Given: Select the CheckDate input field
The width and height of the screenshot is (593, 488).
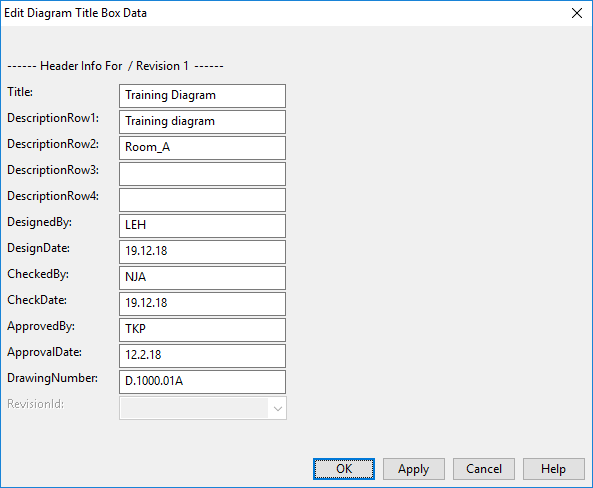Looking at the screenshot, I should 202,304.
